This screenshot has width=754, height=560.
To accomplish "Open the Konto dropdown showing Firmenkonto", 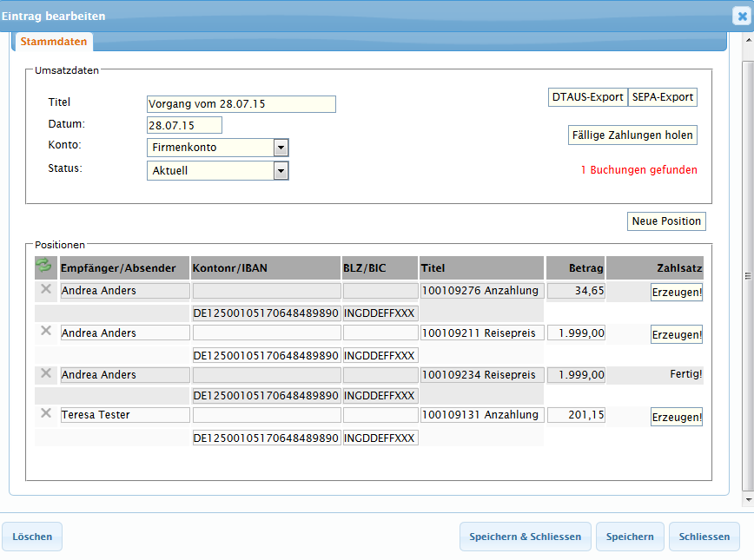I will pos(281,148).
